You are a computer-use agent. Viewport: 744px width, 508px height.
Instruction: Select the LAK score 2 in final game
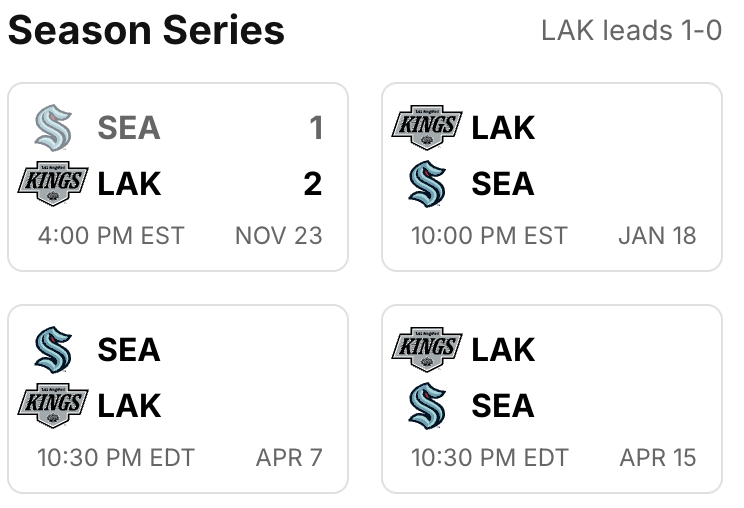pos(313,184)
